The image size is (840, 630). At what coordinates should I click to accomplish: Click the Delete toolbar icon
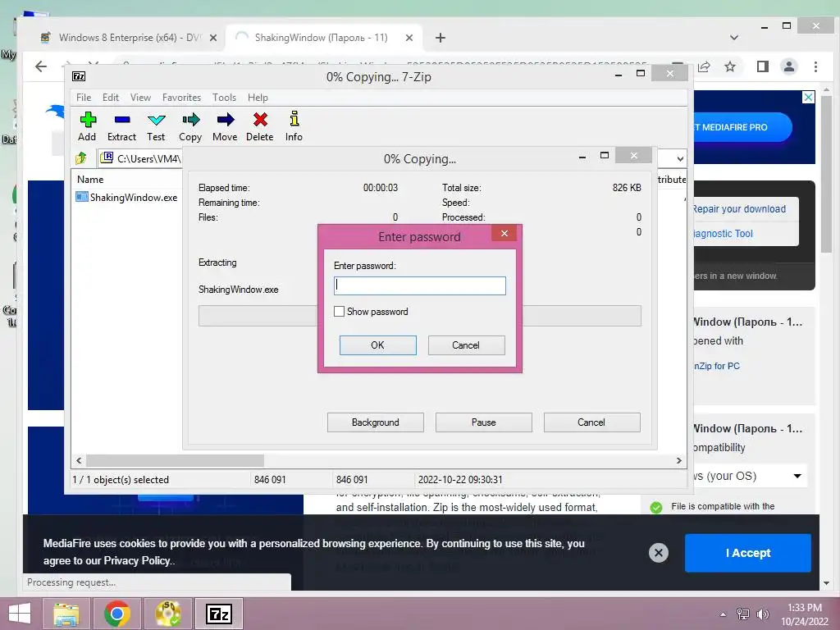coord(260,126)
